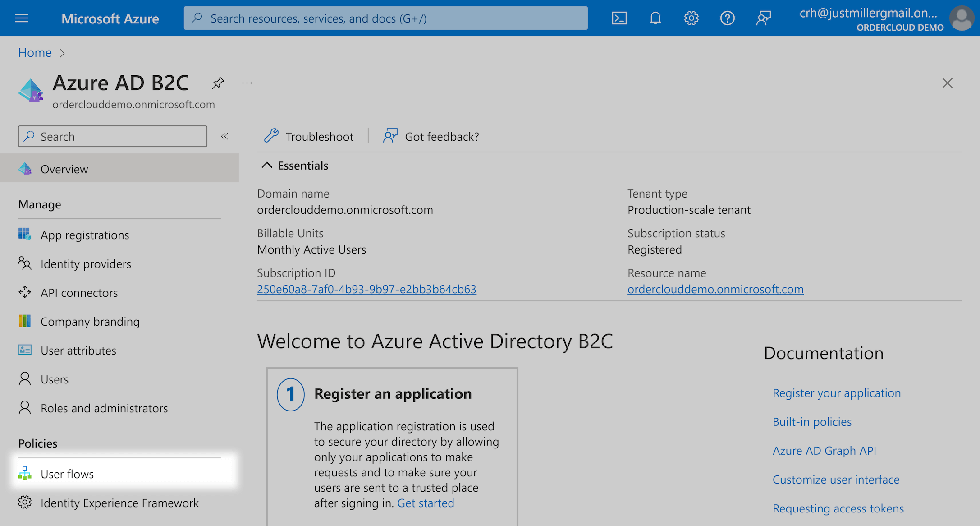Click the Home breadcrumb link
This screenshot has width=980, height=526.
[x=35, y=53]
